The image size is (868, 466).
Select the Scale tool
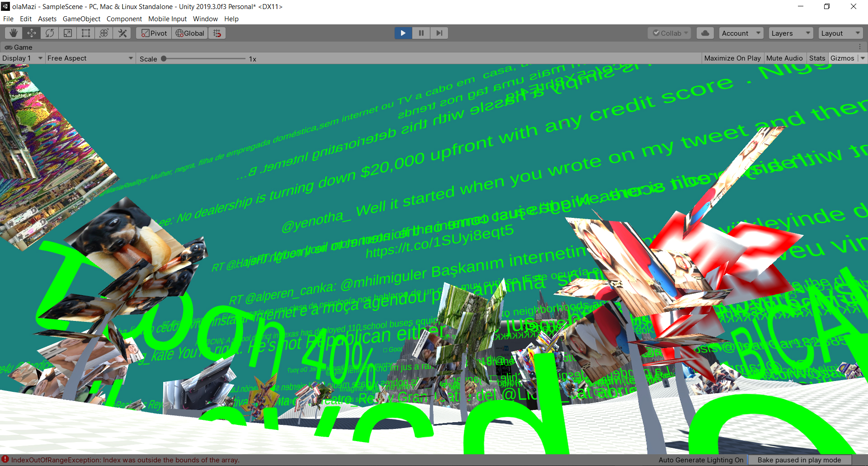pyautogui.click(x=68, y=33)
